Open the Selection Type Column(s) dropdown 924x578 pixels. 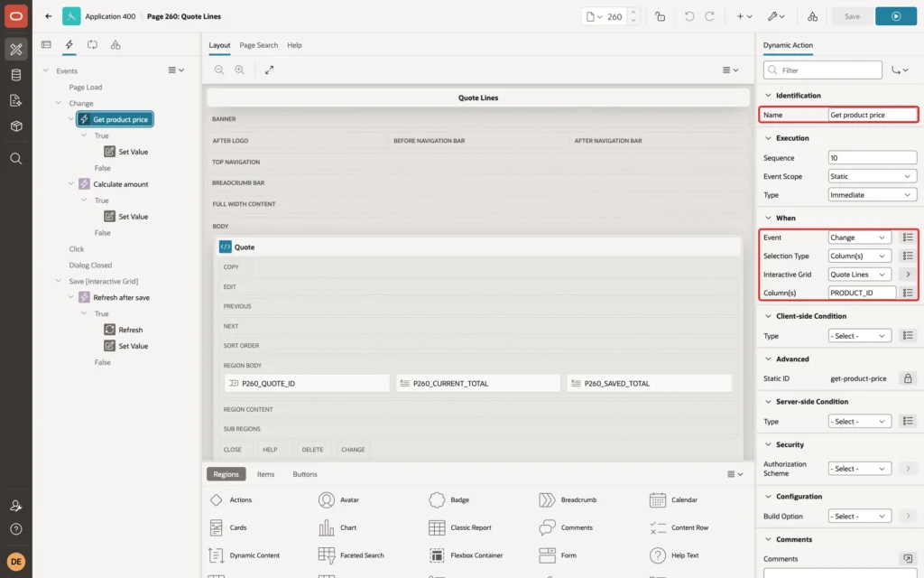859,256
